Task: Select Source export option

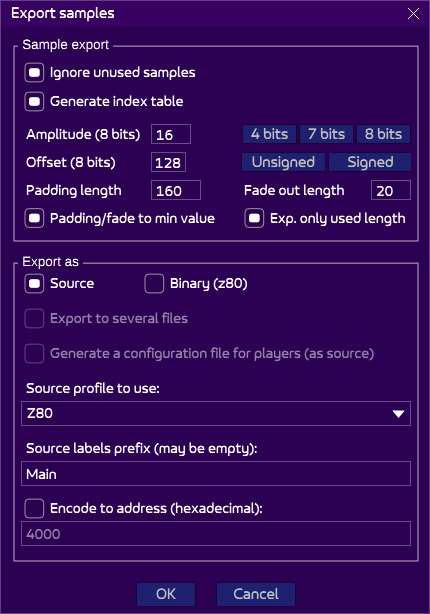Action: 34,284
